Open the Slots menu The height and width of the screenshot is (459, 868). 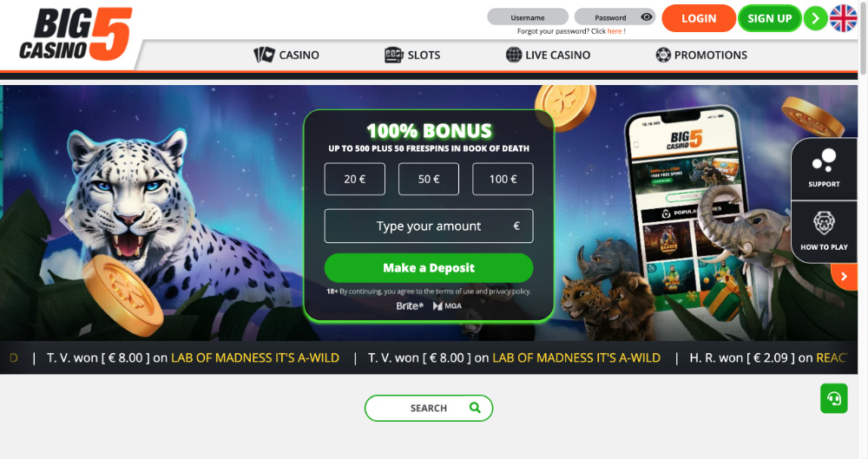coord(412,55)
